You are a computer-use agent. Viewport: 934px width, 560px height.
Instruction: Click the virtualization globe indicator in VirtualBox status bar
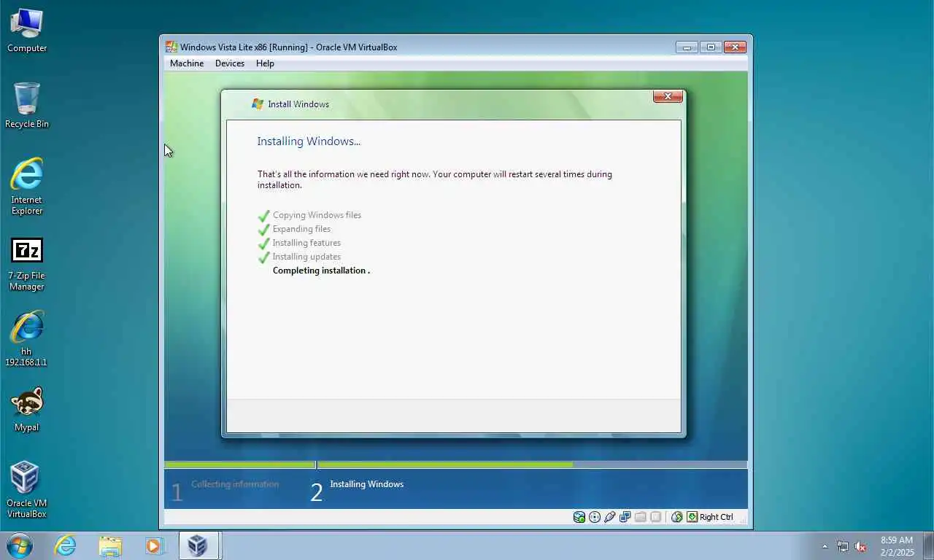pyautogui.click(x=677, y=517)
